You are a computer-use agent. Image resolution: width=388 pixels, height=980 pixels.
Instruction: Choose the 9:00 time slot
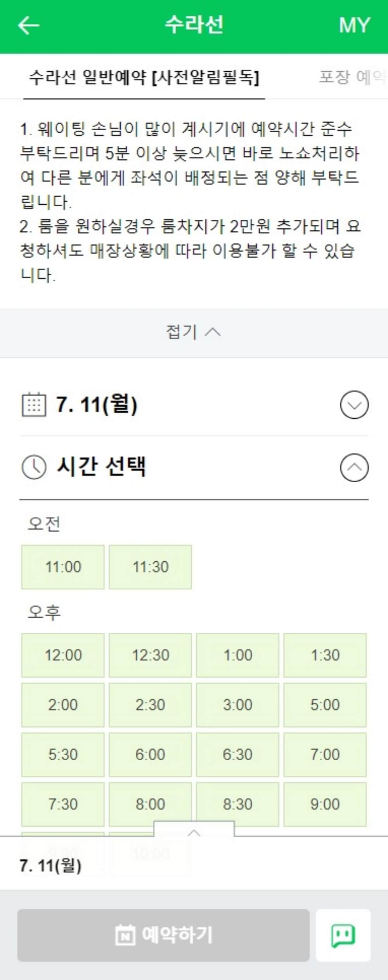pos(325,804)
